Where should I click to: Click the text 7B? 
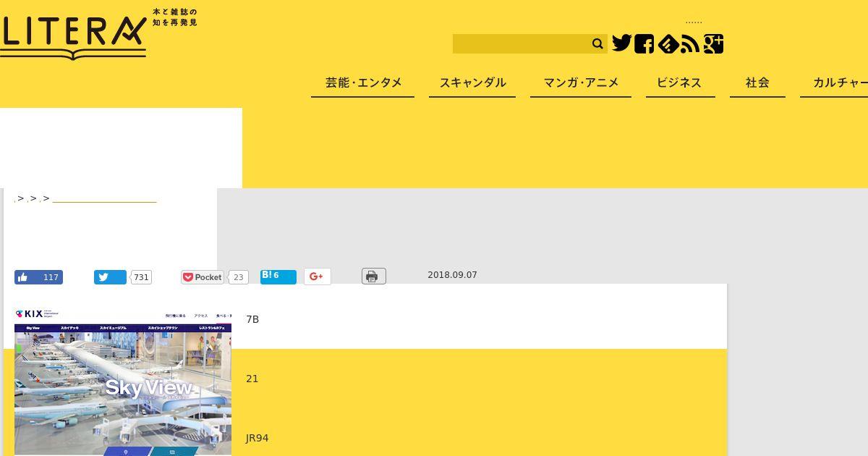[x=252, y=319]
